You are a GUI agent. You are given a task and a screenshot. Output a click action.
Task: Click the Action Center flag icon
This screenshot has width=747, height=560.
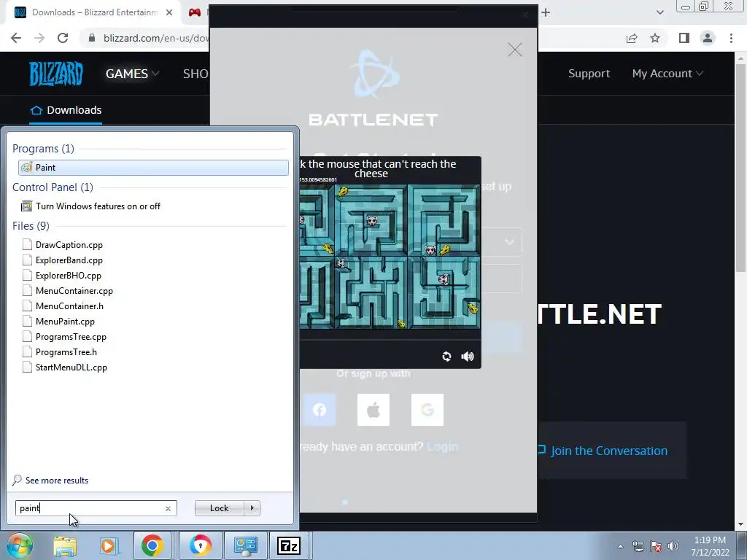tap(656, 546)
